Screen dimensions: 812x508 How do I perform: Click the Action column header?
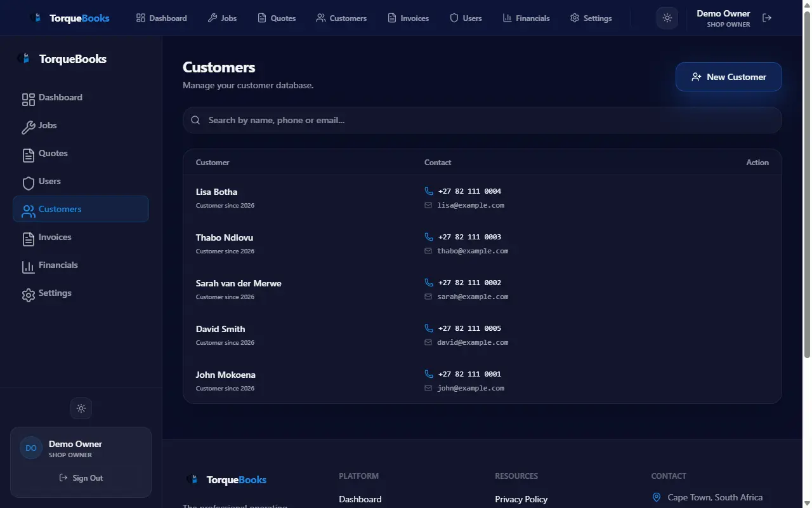[x=757, y=163]
